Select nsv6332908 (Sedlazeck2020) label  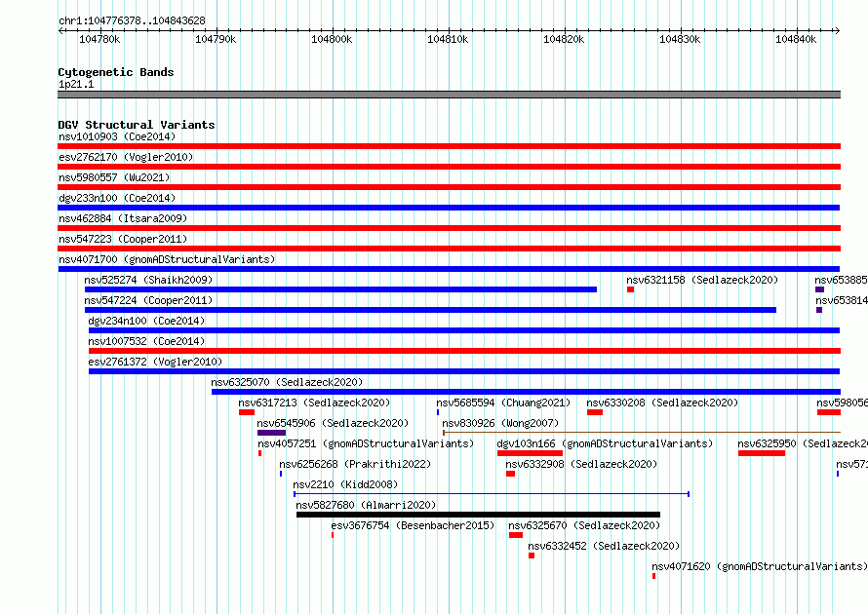click(x=581, y=464)
